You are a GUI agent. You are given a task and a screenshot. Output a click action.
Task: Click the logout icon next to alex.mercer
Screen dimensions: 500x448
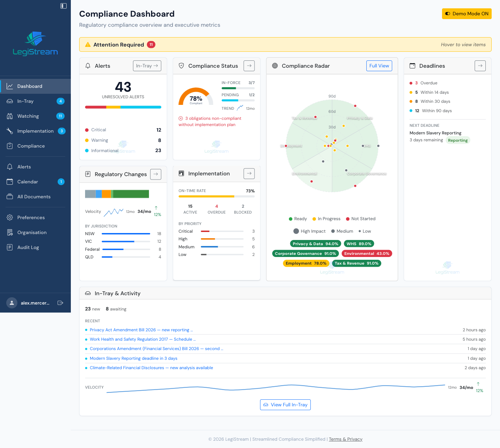click(x=60, y=303)
